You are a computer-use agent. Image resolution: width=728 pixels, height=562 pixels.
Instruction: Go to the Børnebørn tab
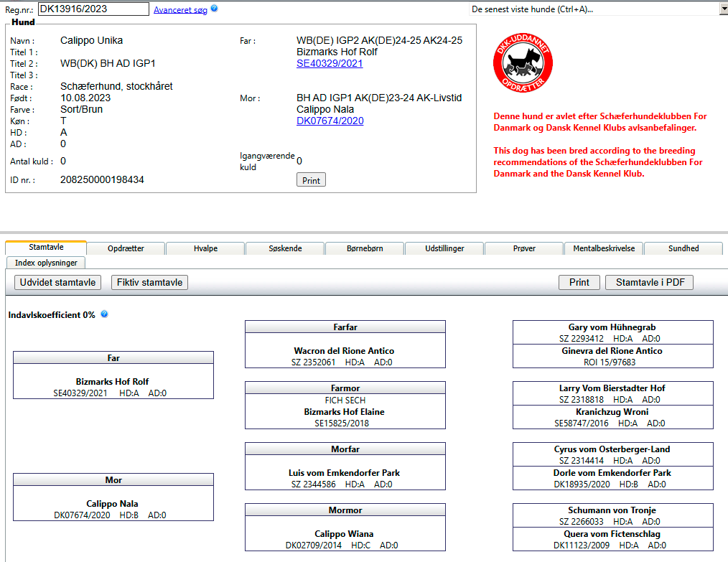pos(365,248)
